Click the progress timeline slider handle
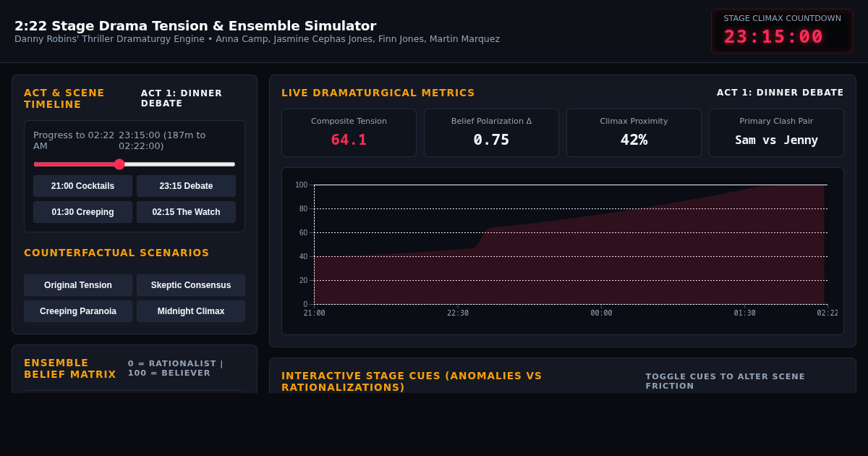Image resolution: width=868 pixels, height=456 pixels. [x=119, y=164]
